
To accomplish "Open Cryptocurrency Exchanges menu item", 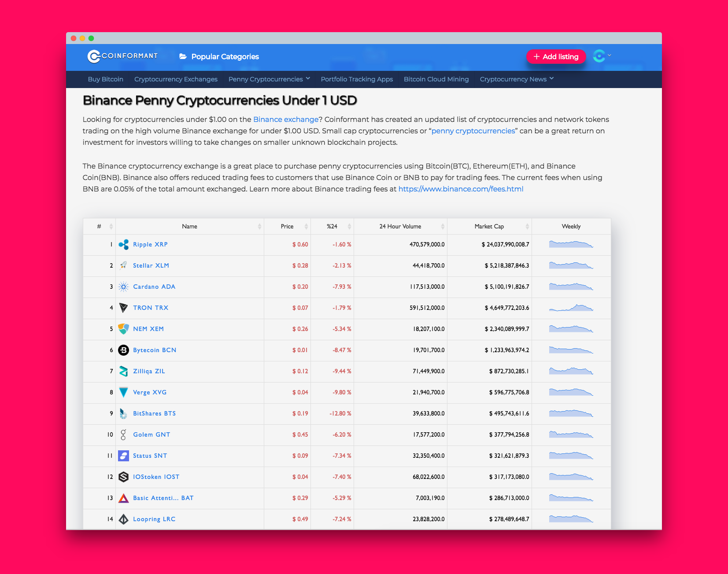I will [176, 79].
